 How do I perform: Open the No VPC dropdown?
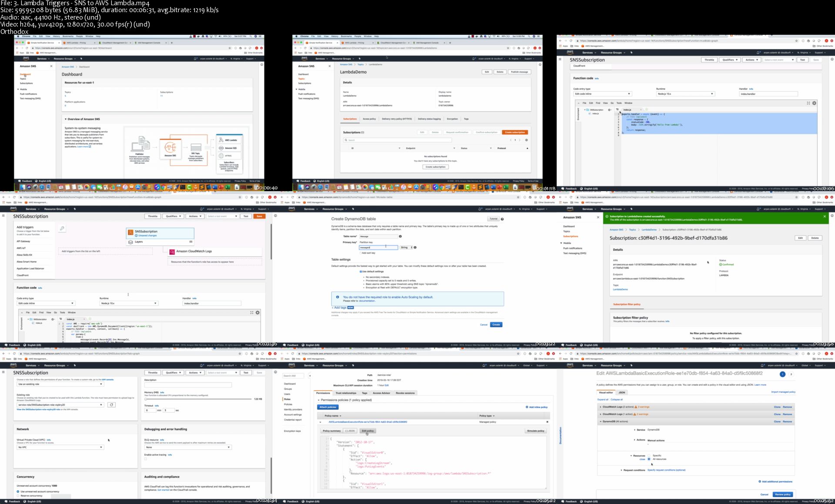(x=60, y=447)
